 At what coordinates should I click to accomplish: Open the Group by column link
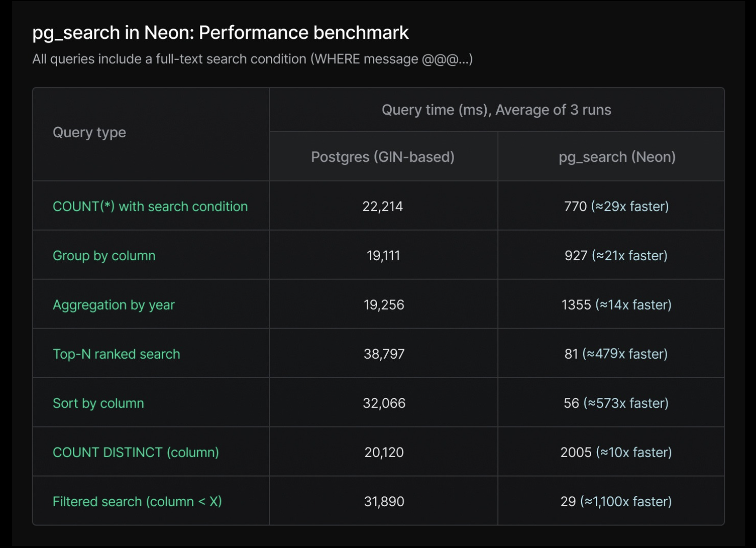coord(104,256)
